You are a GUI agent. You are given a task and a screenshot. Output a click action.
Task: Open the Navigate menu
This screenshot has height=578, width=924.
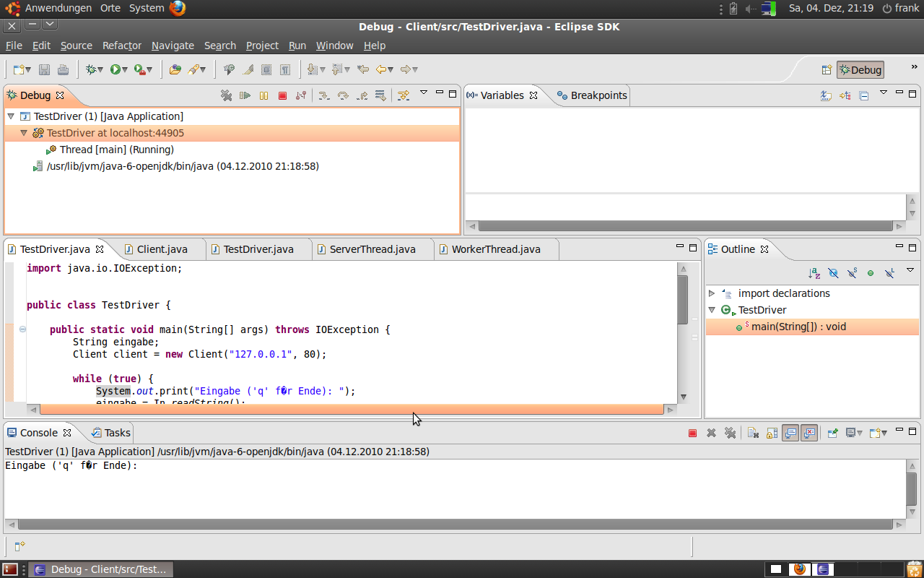(173, 45)
